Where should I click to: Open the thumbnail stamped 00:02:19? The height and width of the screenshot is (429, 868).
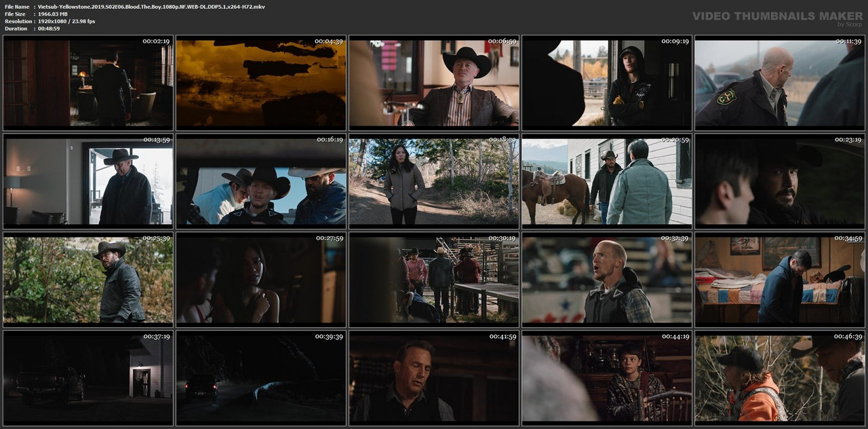(88, 83)
